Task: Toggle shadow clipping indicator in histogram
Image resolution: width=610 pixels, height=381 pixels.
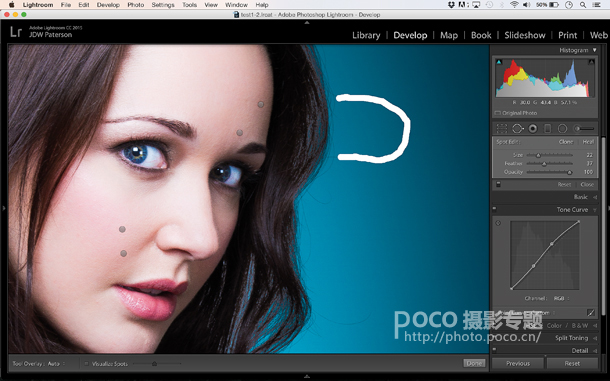Action: point(499,62)
